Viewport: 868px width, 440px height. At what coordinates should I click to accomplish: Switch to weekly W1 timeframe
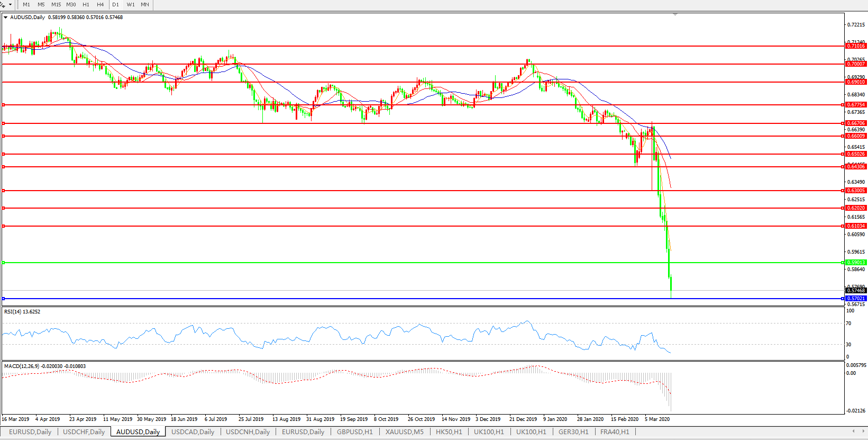pyautogui.click(x=131, y=5)
